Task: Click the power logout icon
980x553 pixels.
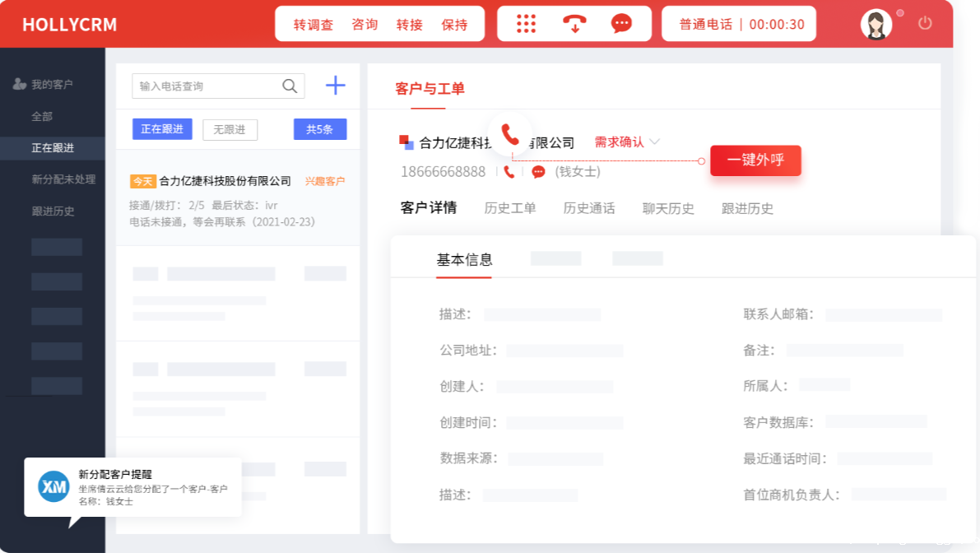Action: point(925,23)
